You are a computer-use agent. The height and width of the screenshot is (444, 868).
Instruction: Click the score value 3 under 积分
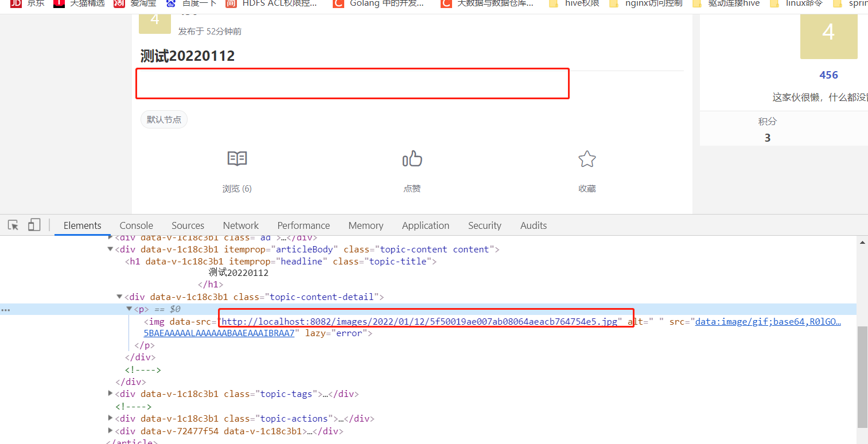point(768,138)
